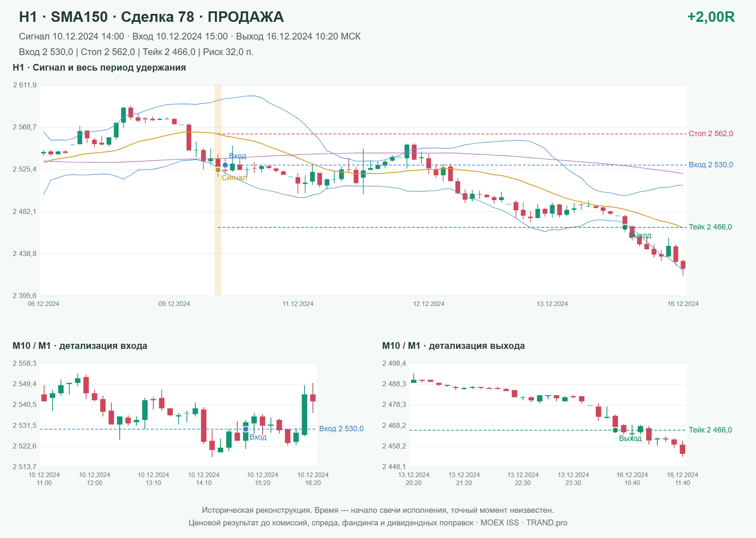756x538 pixels.
Task: Click entry chart time label '10.12.2024 15:20'
Action: click(x=262, y=479)
